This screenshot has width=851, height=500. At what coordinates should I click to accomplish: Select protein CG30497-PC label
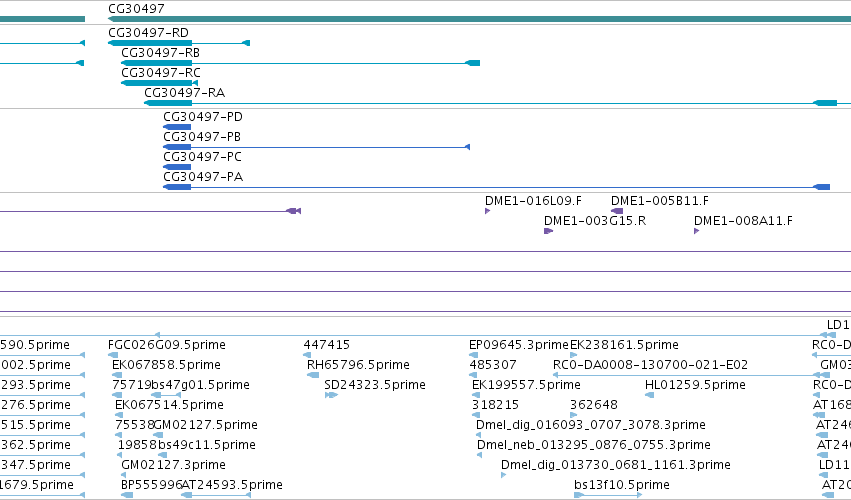point(202,157)
